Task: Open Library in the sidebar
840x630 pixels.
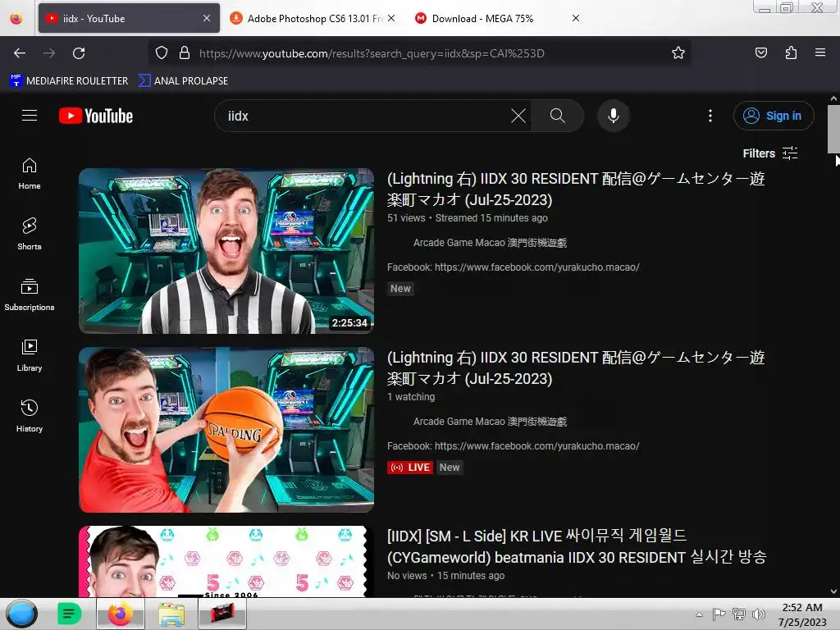Action: tap(30, 356)
